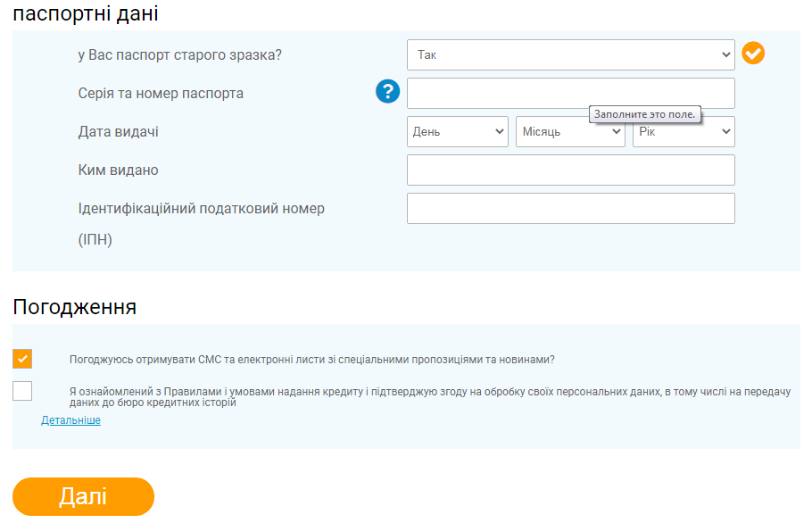This screenshot has width=812, height=523.
Task: Expand the День issue date dropdown
Action: point(457,131)
